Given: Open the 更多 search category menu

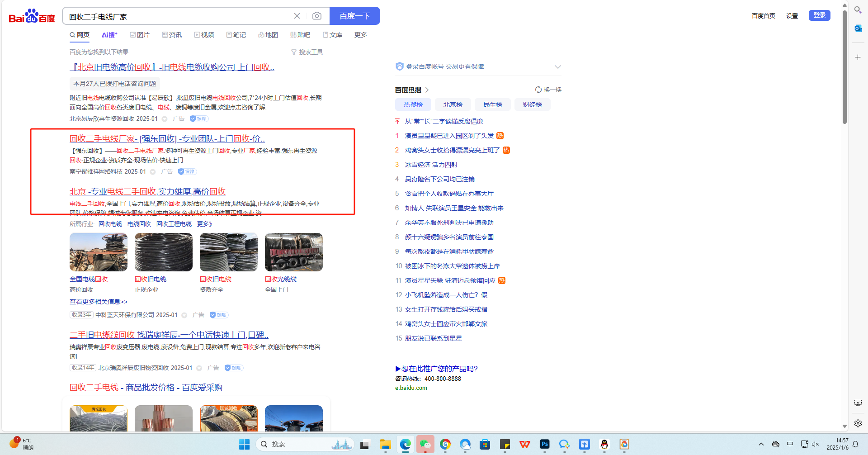Looking at the screenshot, I should click(360, 35).
